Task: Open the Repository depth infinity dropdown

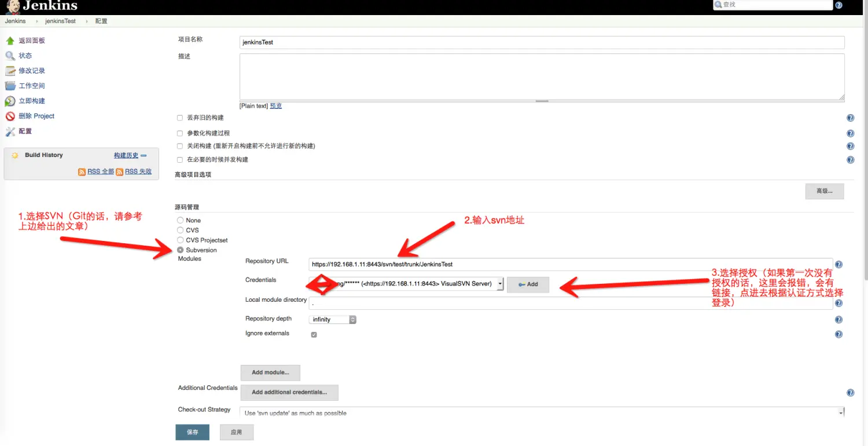Action: (x=333, y=320)
